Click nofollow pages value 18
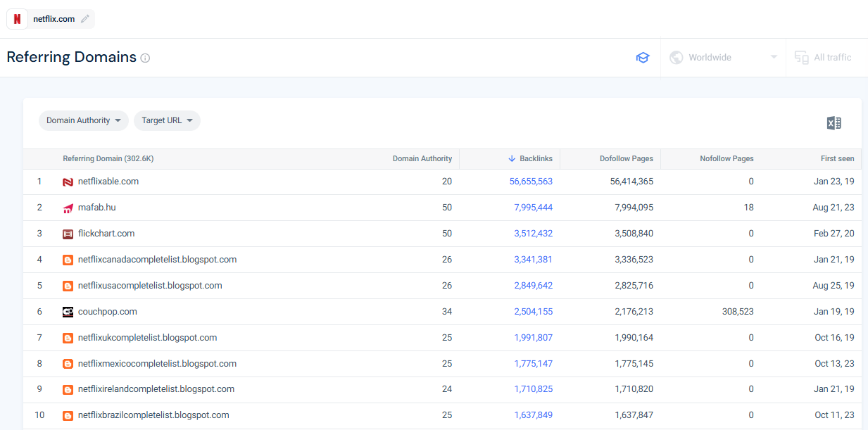This screenshot has width=868, height=430. coord(749,208)
